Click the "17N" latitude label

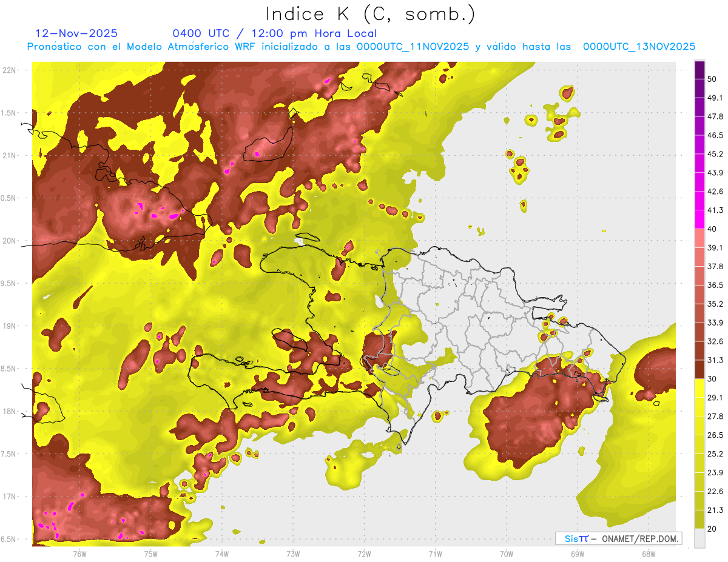click(x=9, y=497)
